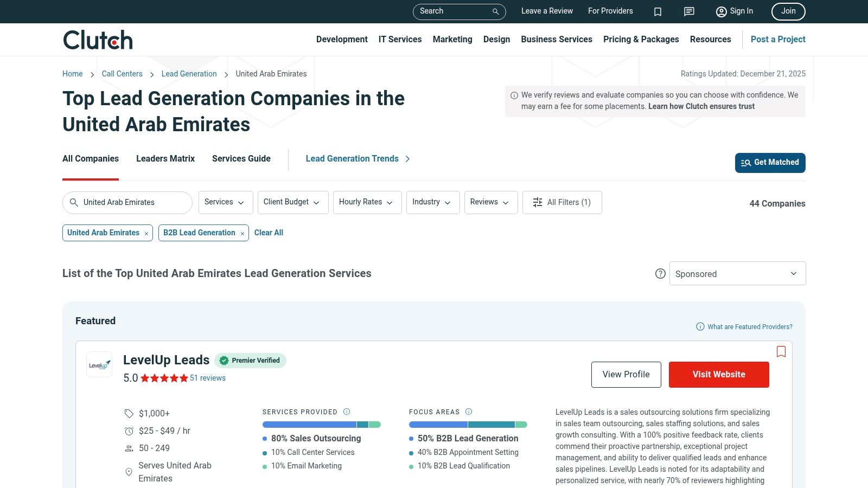Click the Visit Website button for LevelUp Leads
This screenshot has width=868, height=488.
[x=719, y=374]
